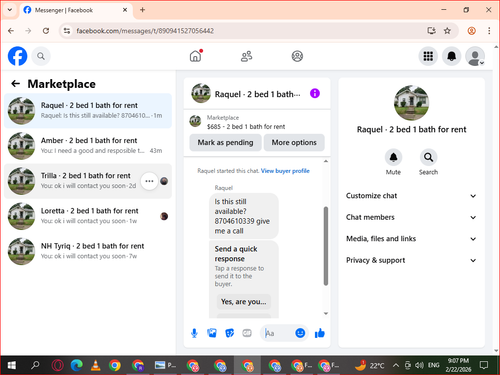Open Facebook notifications bell
The width and height of the screenshot is (500, 375).
451,56
